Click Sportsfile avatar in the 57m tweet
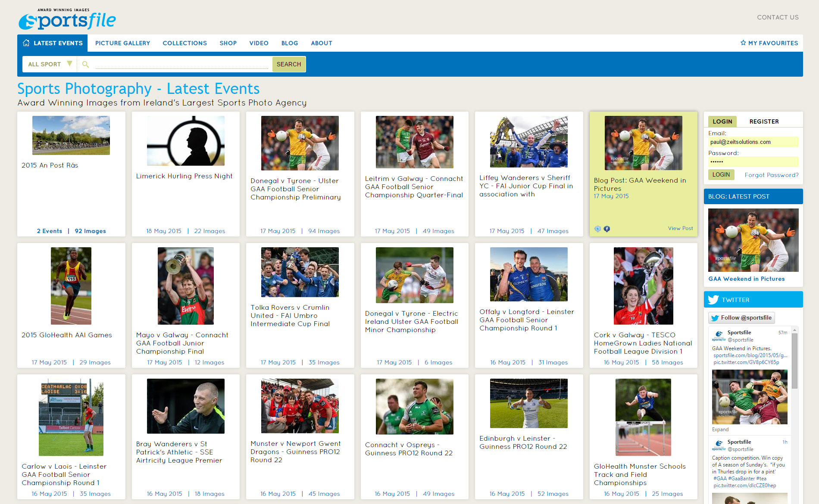 [x=719, y=336]
